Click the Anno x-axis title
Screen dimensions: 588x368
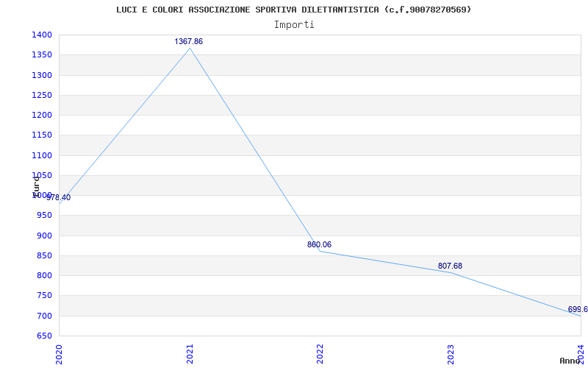(570, 361)
